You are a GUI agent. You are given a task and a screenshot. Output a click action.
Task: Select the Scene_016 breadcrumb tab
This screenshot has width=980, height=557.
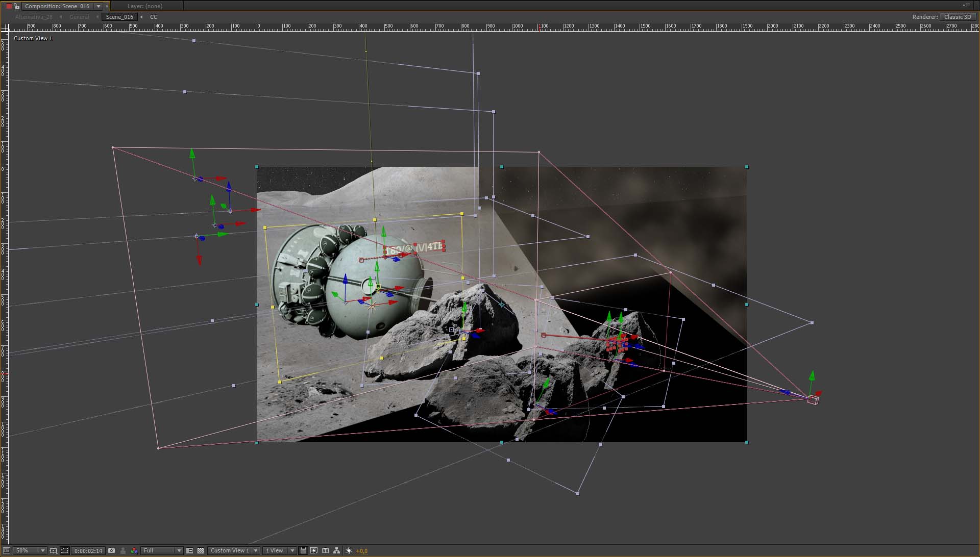pyautogui.click(x=119, y=17)
